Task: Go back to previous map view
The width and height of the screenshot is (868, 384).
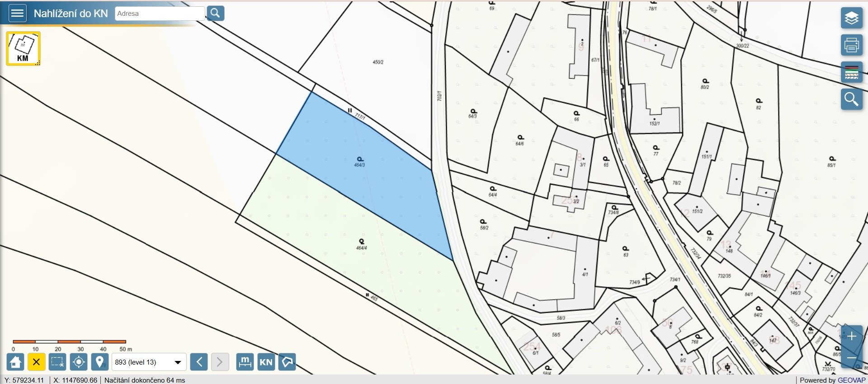Action: click(199, 362)
